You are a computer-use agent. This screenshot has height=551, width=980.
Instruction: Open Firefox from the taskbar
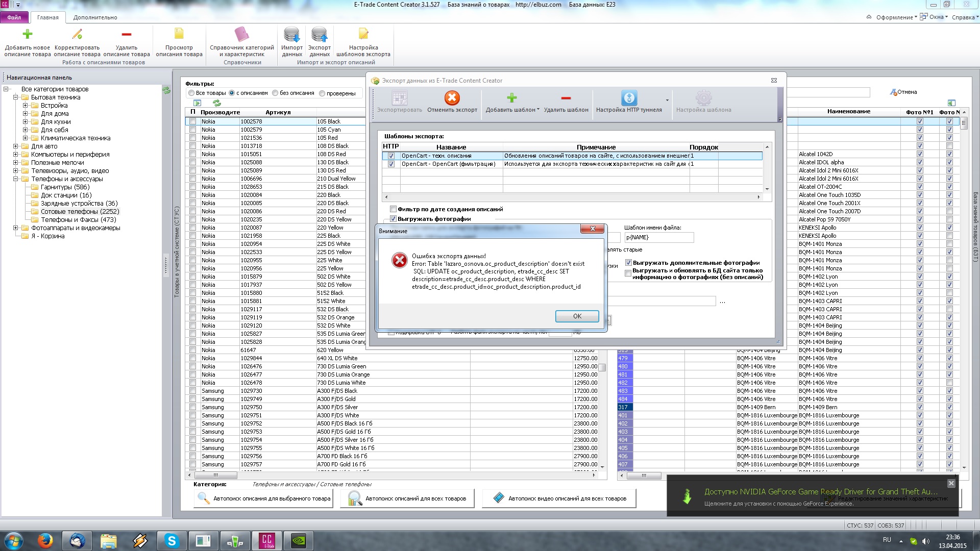pyautogui.click(x=45, y=540)
